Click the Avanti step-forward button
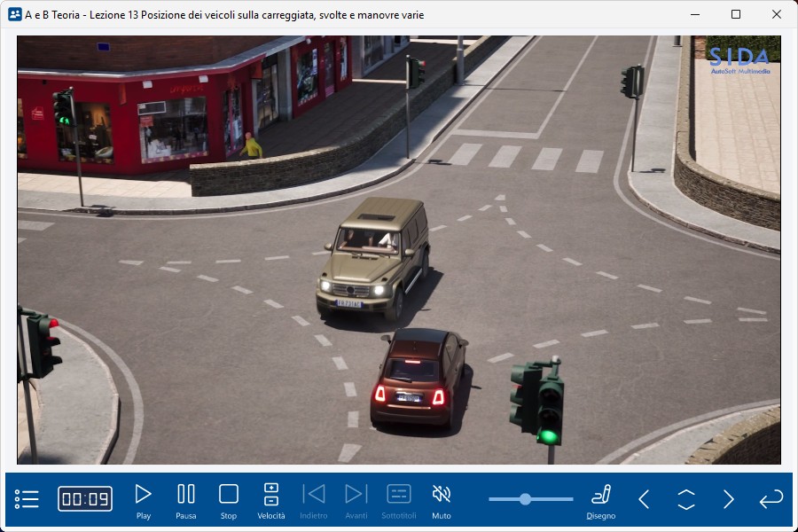Viewport: 798px width, 532px height. pos(356,499)
